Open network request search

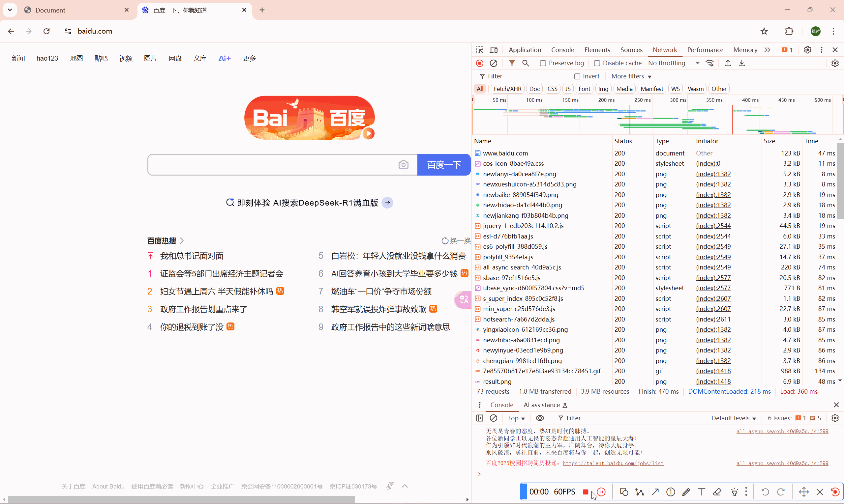[526, 63]
